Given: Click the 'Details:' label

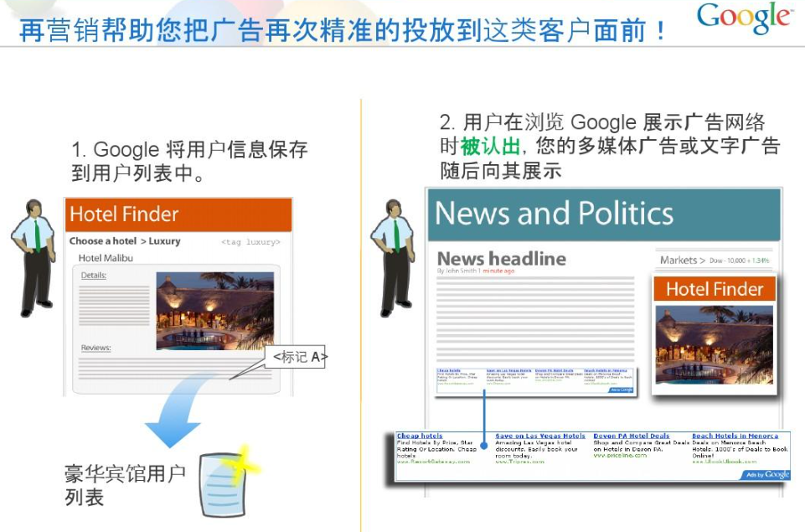Looking at the screenshot, I should (94, 276).
